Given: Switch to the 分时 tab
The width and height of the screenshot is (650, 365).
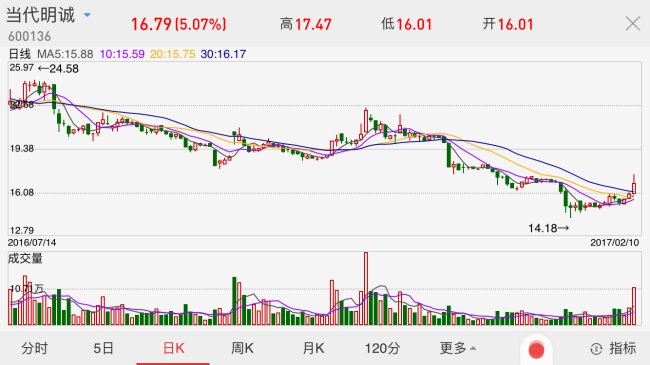Looking at the screenshot, I should 34,348.
